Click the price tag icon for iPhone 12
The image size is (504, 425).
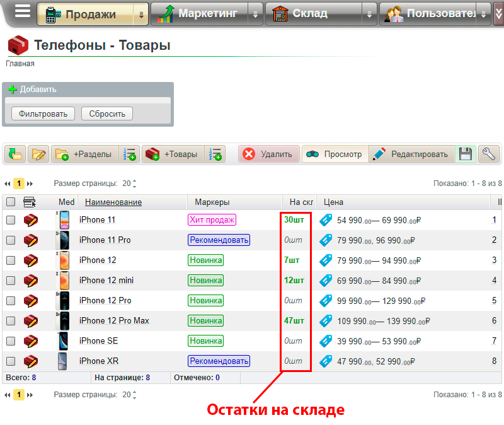click(x=326, y=260)
